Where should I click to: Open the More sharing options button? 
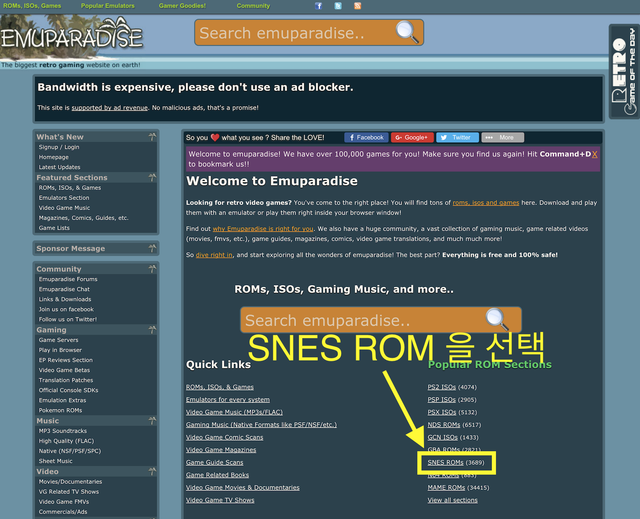point(502,138)
